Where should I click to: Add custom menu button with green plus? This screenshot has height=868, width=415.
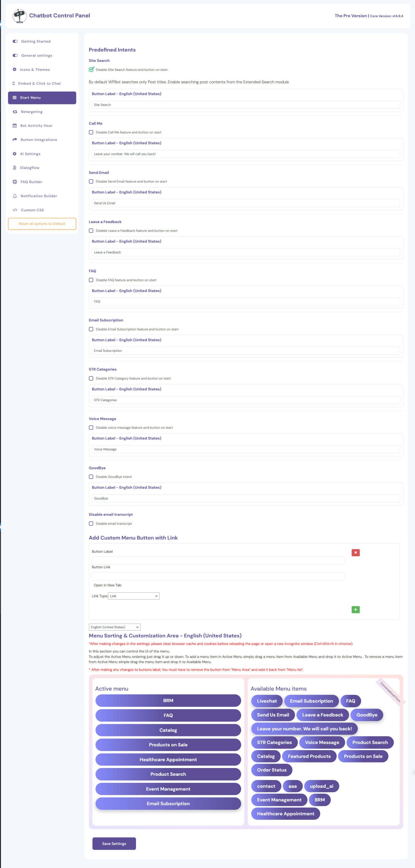tap(356, 610)
